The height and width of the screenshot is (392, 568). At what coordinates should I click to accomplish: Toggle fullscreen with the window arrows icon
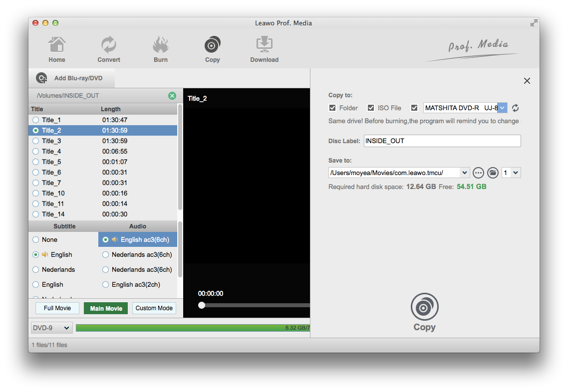[534, 23]
